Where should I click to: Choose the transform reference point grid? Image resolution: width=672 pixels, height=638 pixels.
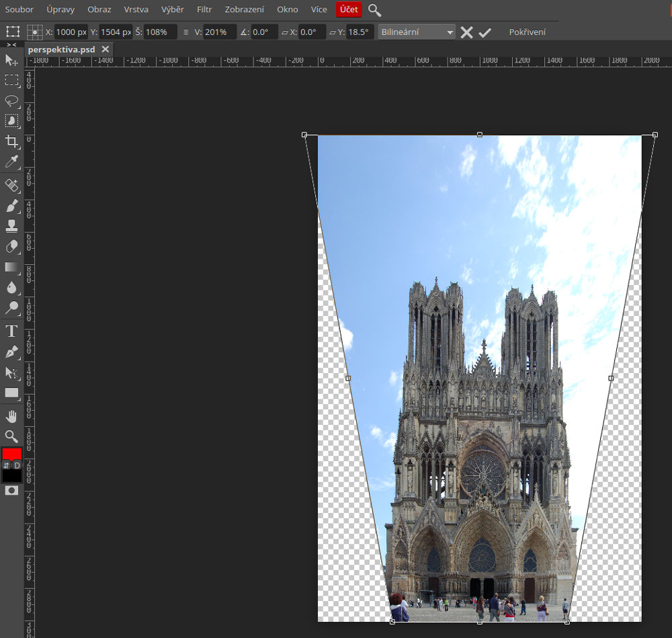coord(35,32)
